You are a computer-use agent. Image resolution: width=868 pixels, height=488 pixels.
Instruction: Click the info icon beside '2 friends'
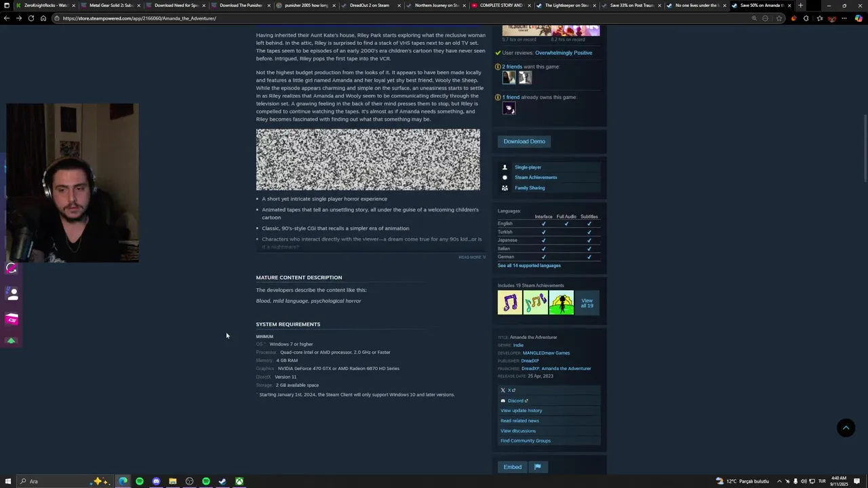[498, 67]
